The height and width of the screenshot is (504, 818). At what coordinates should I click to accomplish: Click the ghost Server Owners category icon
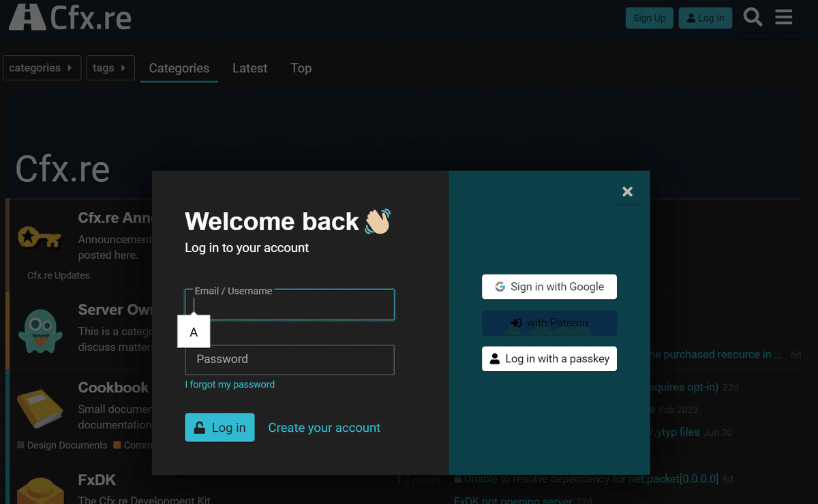pos(40,330)
